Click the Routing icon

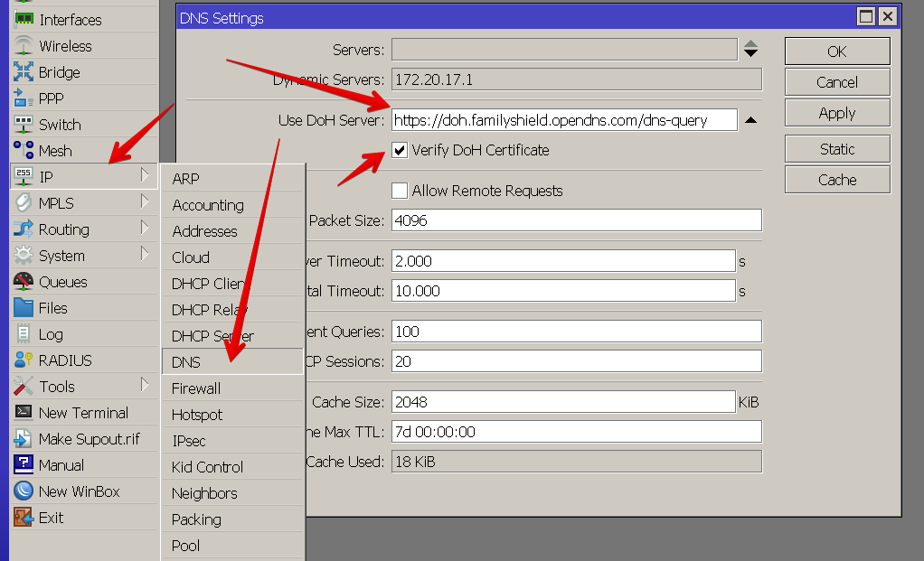[24, 229]
